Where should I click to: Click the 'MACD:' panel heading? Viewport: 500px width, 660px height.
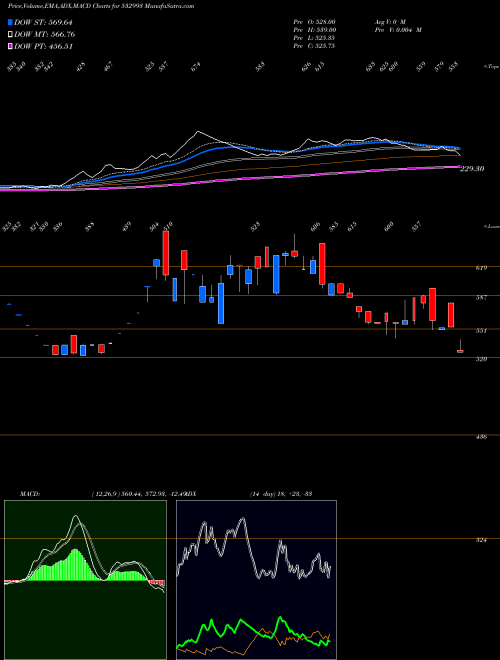pyautogui.click(x=30, y=494)
